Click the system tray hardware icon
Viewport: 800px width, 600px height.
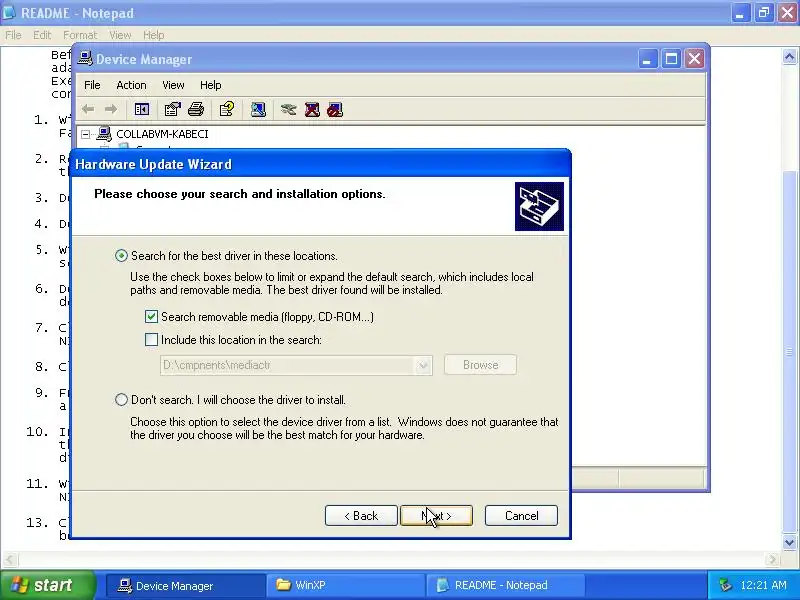point(724,585)
